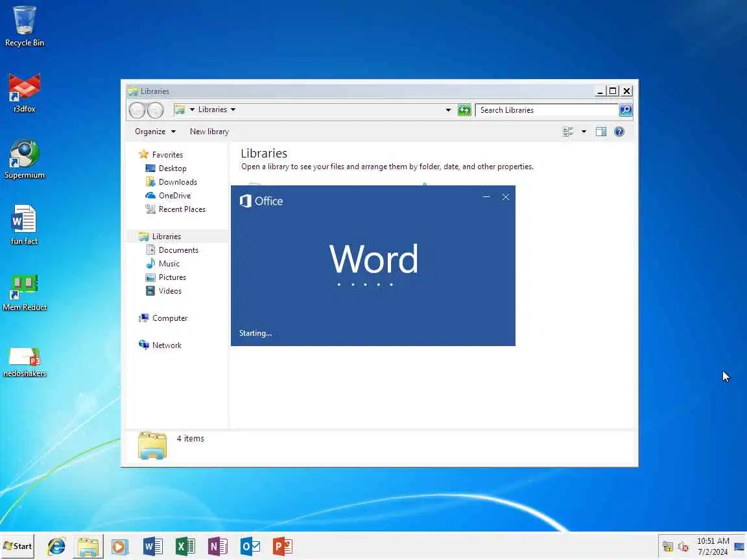This screenshot has width=747, height=560.
Task: Click the New library button
Action: pos(209,132)
